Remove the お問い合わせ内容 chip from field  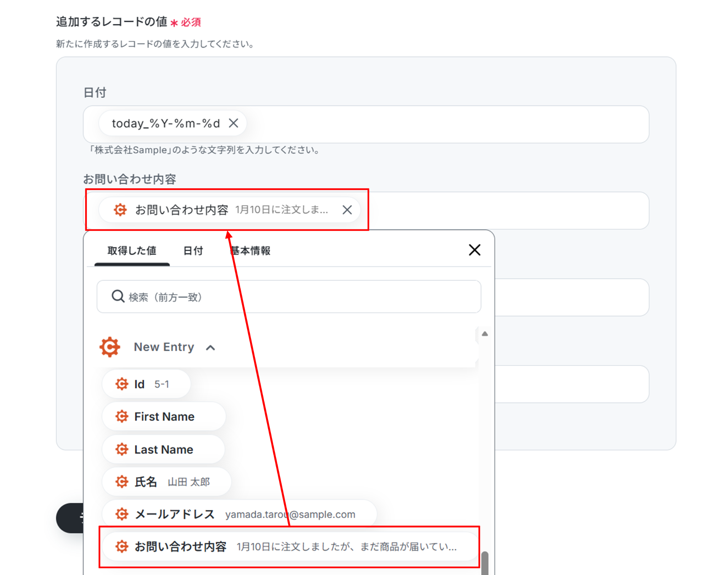[x=347, y=210]
